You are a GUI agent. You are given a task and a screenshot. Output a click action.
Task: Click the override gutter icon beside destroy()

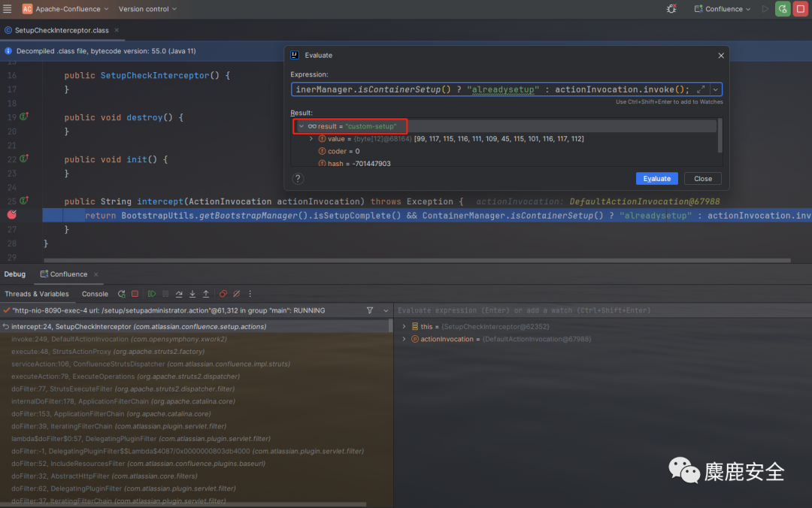pyautogui.click(x=24, y=117)
